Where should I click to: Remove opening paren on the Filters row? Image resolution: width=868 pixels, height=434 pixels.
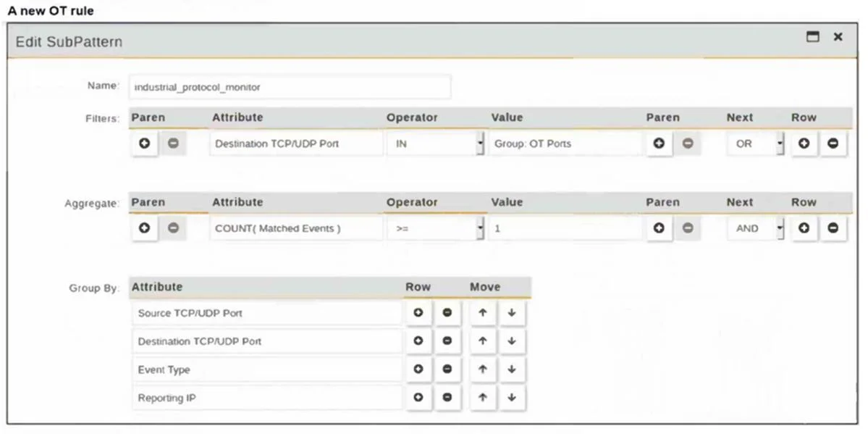tap(173, 143)
